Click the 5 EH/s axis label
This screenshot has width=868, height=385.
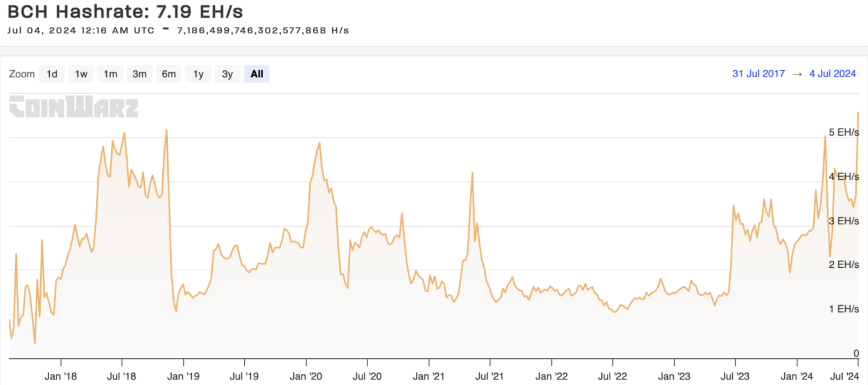pyautogui.click(x=844, y=132)
